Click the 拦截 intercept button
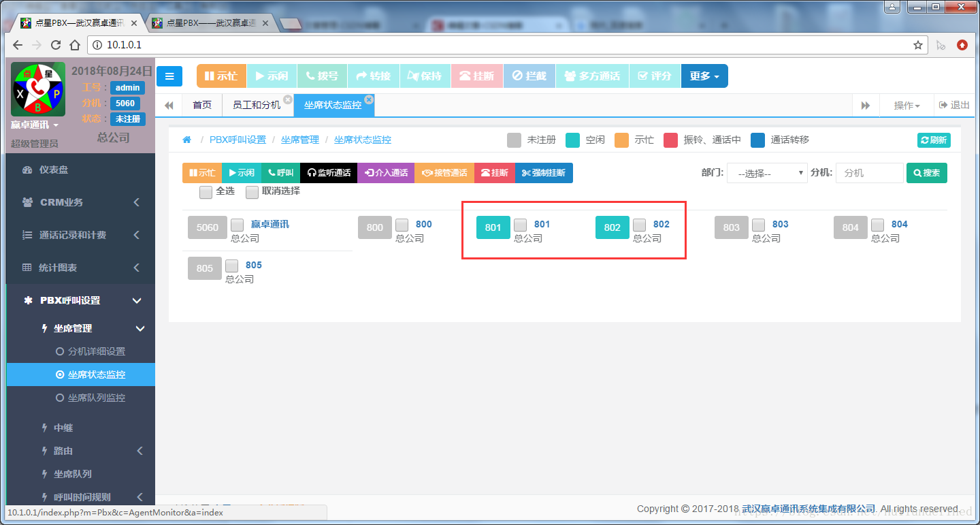Screen dimensions: 980x525 (529, 76)
